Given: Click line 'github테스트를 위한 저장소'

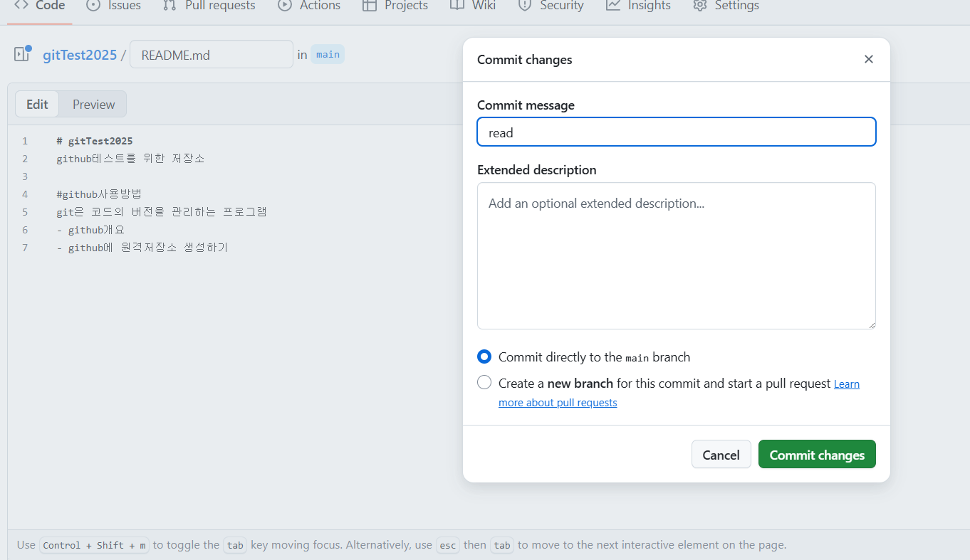Looking at the screenshot, I should coord(130,159).
